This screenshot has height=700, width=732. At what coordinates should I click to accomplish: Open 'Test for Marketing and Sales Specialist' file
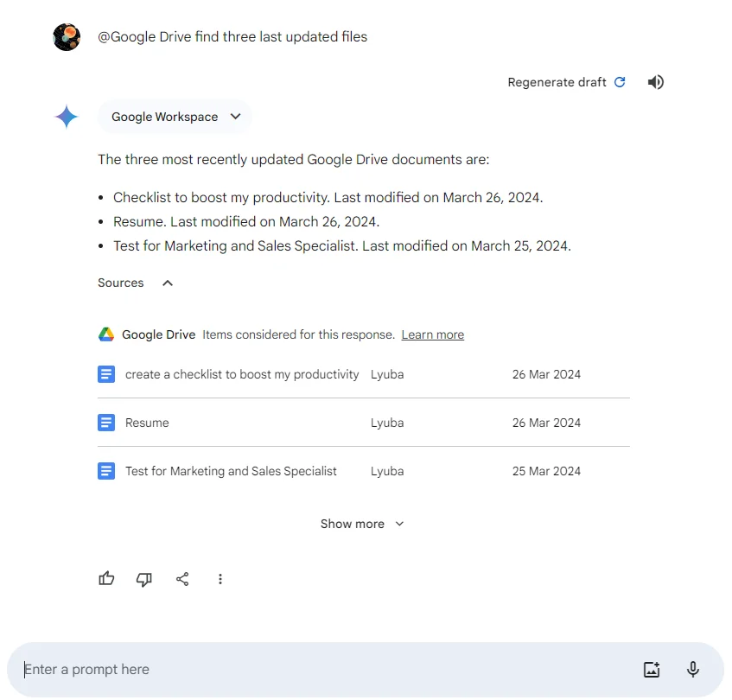pyautogui.click(x=231, y=471)
